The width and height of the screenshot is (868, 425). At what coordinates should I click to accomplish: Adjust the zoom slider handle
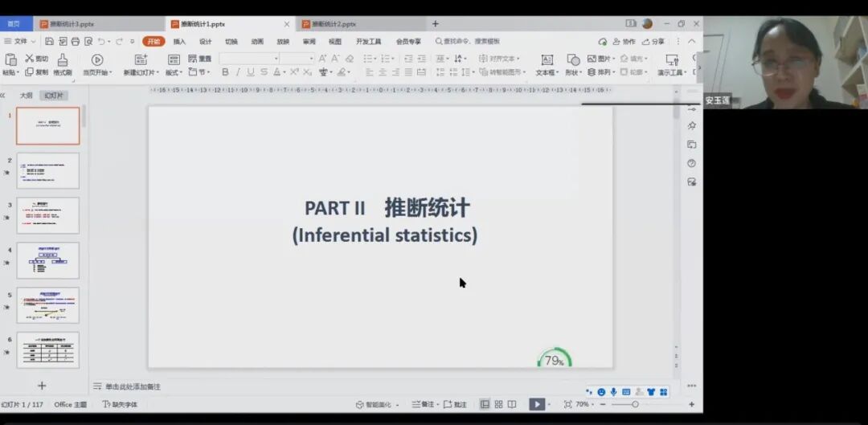pos(635,405)
